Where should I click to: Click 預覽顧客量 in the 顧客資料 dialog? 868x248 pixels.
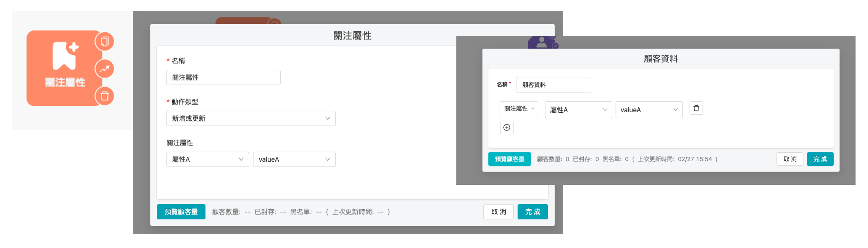tap(509, 159)
